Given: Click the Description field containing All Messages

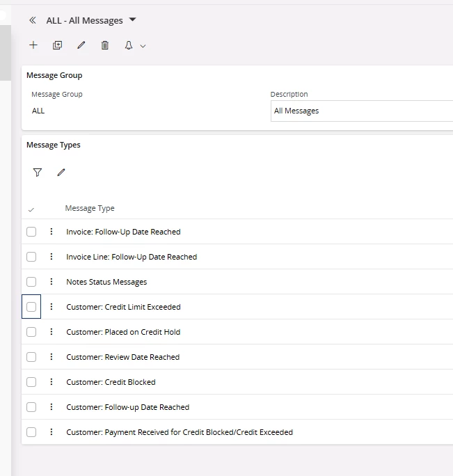Looking at the screenshot, I should coord(360,111).
